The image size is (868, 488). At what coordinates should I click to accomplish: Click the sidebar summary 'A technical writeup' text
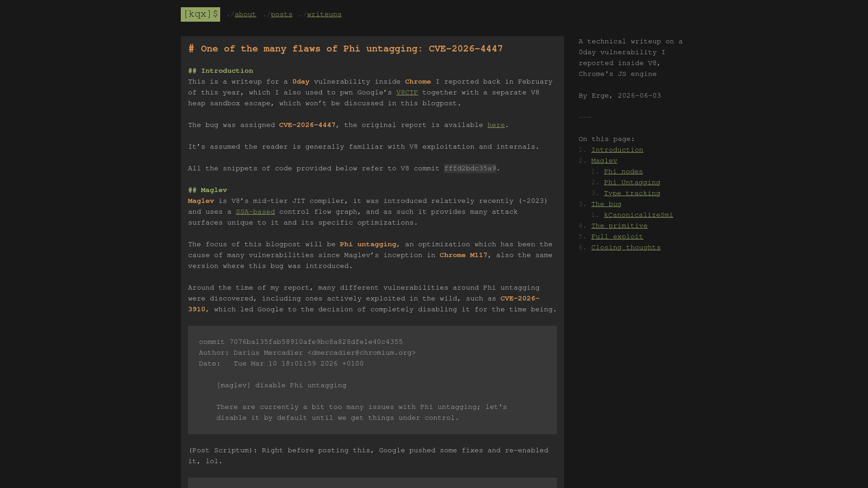click(x=631, y=58)
